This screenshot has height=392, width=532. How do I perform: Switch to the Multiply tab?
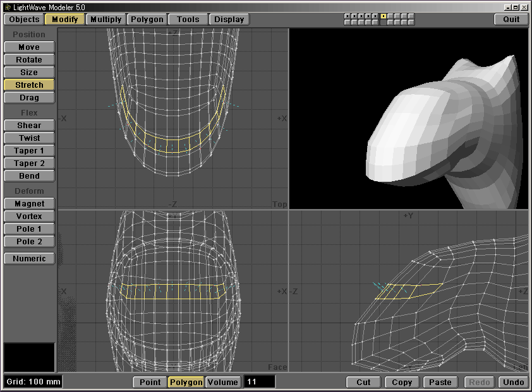(x=106, y=19)
